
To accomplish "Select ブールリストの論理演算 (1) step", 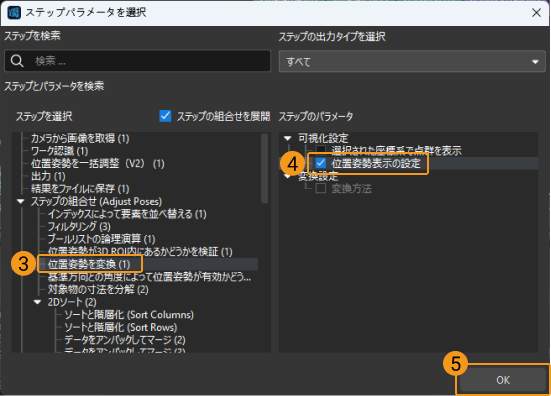I will click(101, 239).
